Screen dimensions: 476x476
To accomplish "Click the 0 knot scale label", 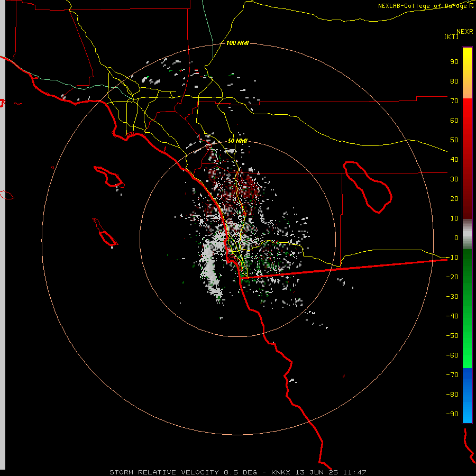I will point(456,237).
